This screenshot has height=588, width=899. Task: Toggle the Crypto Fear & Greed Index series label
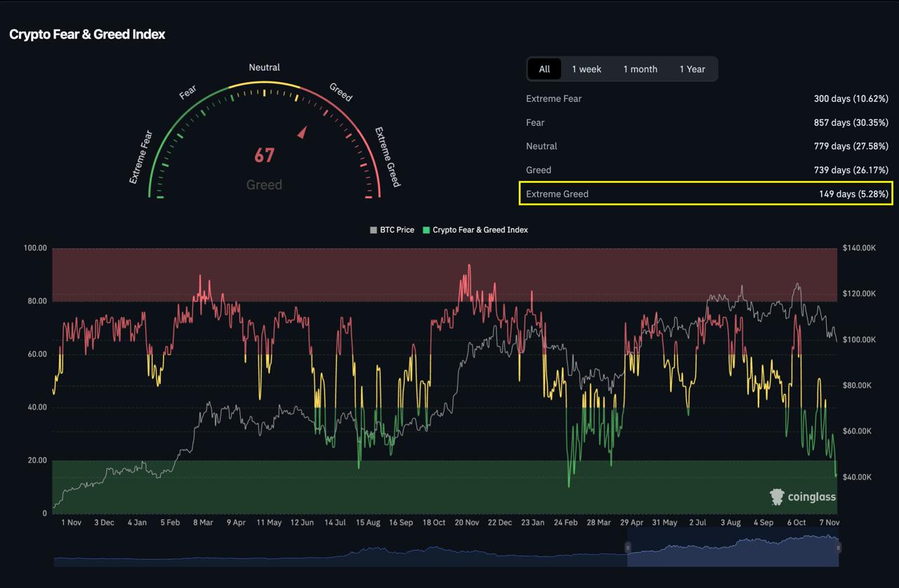(480, 230)
